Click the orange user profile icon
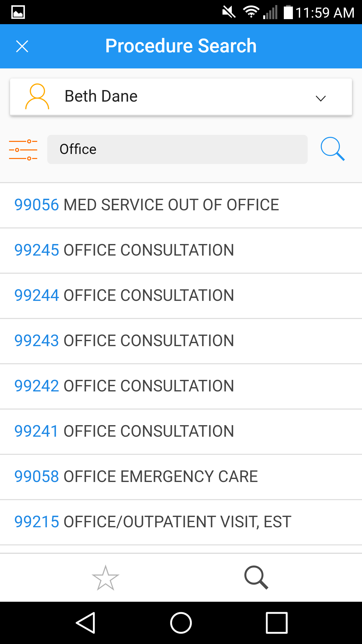362x644 pixels. pos(37,97)
